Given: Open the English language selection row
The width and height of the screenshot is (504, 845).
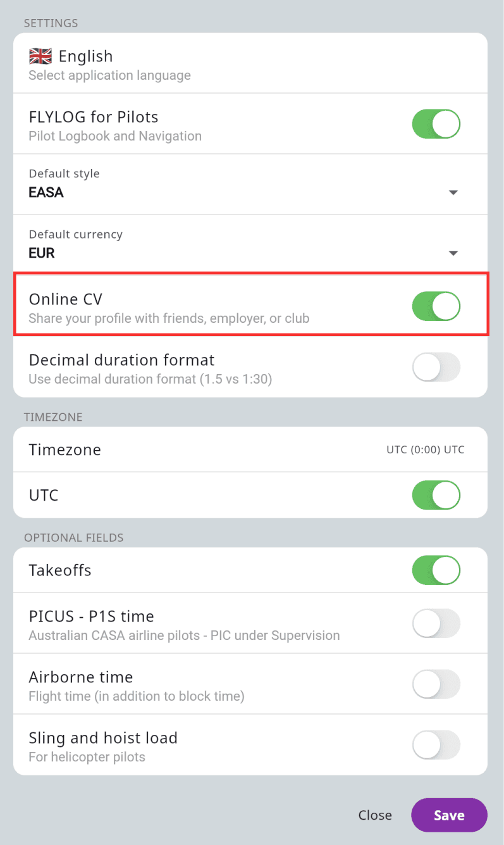Looking at the screenshot, I should tap(250, 63).
